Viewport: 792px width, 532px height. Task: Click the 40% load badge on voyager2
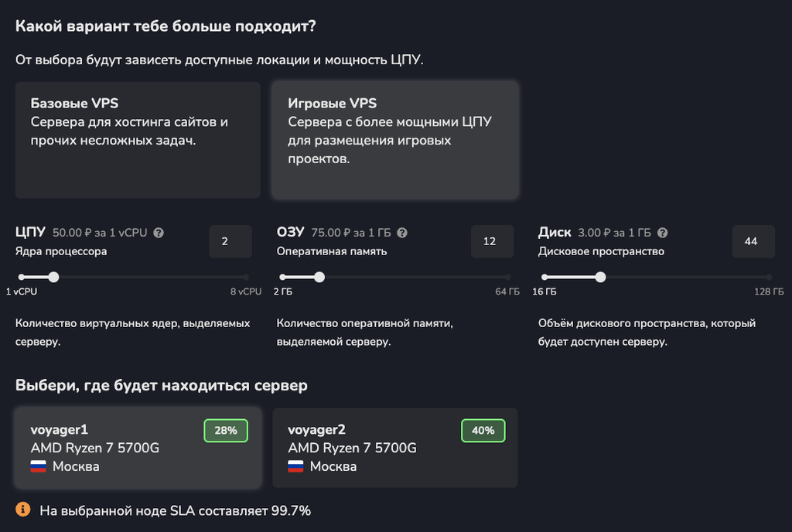(x=483, y=431)
